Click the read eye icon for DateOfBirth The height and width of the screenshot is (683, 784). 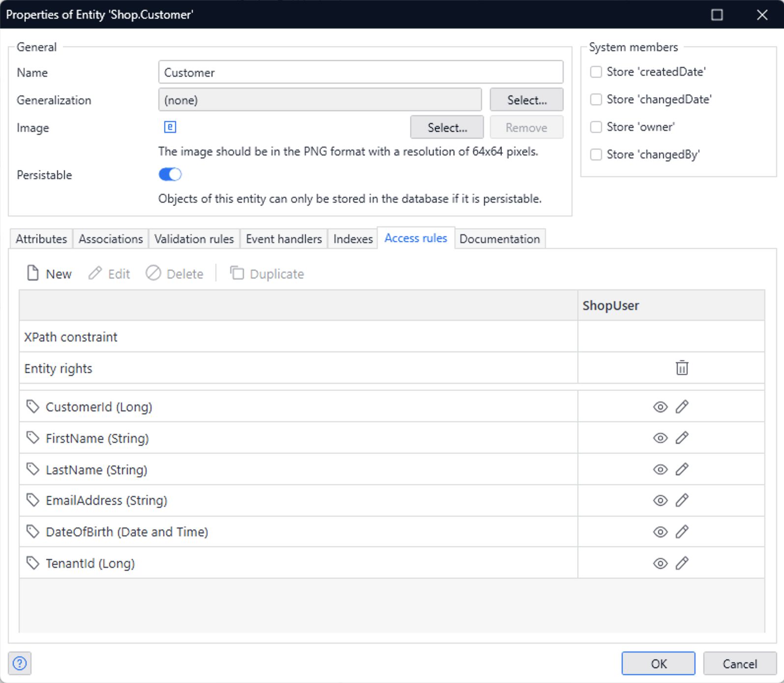660,532
